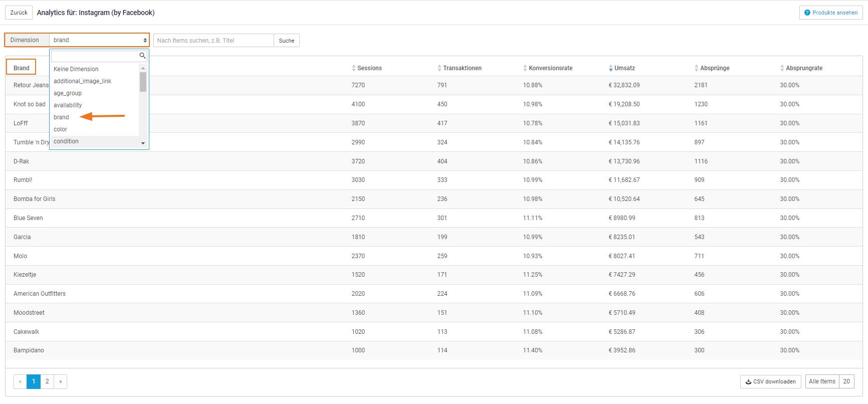Select the LoFff brand row
This screenshot has width=868, height=404.
(434, 123)
